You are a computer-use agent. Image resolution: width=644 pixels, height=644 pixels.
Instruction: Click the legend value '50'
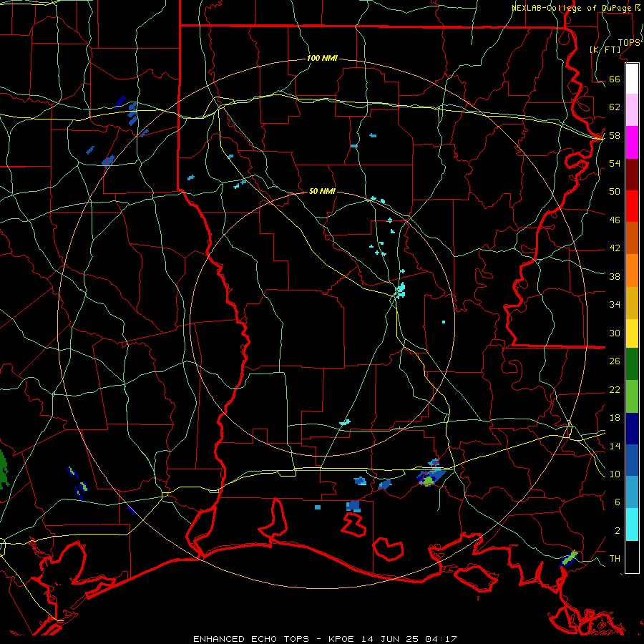tap(615, 191)
